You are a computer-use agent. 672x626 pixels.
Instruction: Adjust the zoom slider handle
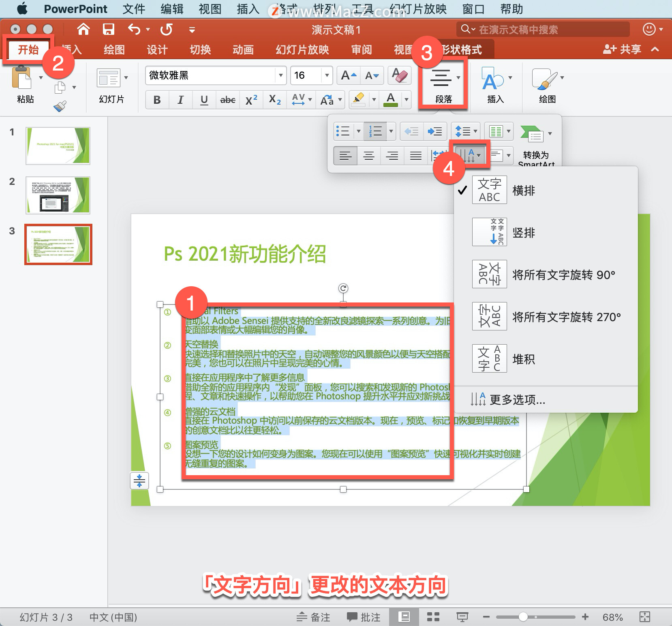click(x=523, y=617)
